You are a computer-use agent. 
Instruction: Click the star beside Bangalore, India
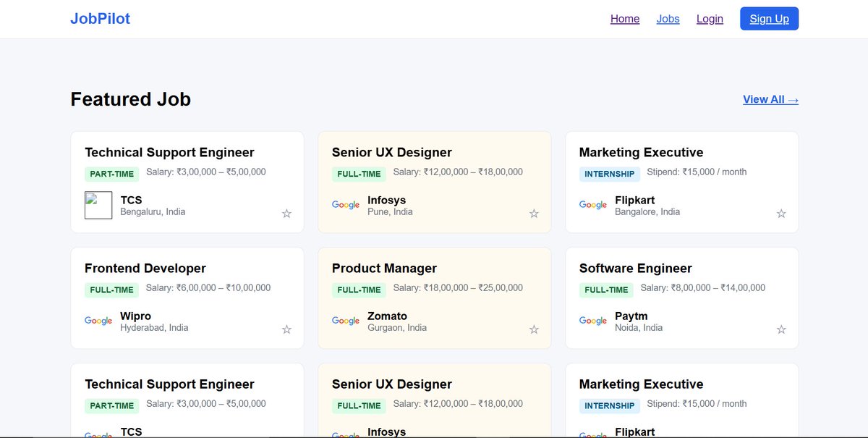click(781, 214)
